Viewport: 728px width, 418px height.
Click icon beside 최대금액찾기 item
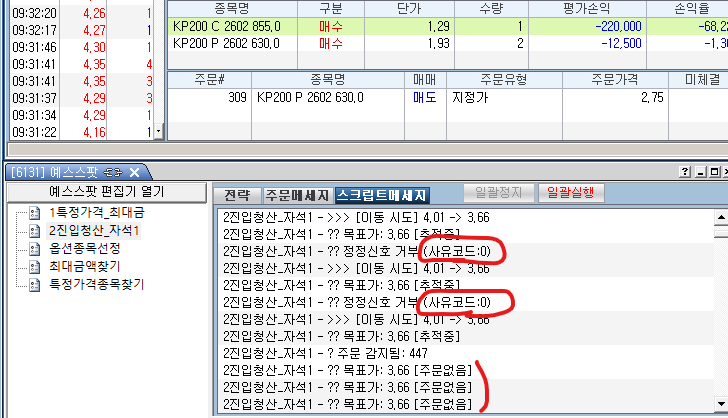coord(36,267)
